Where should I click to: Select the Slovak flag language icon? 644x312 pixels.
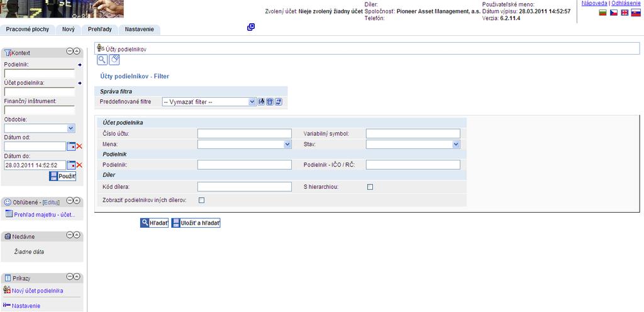[x=636, y=13]
